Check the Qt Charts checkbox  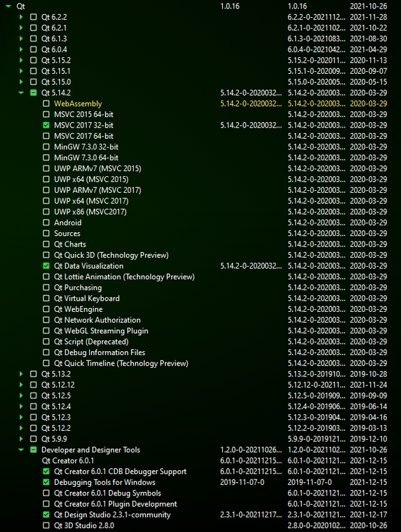click(46, 244)
